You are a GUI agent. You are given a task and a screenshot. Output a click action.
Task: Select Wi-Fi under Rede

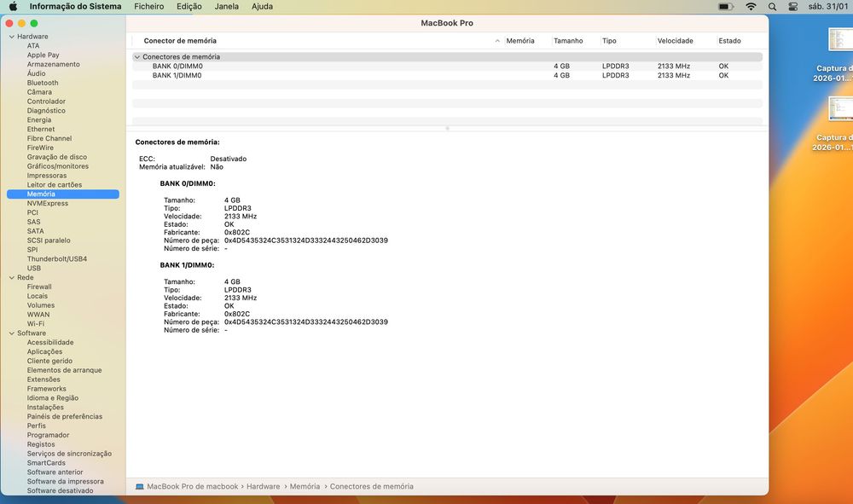tap(36, 323)
